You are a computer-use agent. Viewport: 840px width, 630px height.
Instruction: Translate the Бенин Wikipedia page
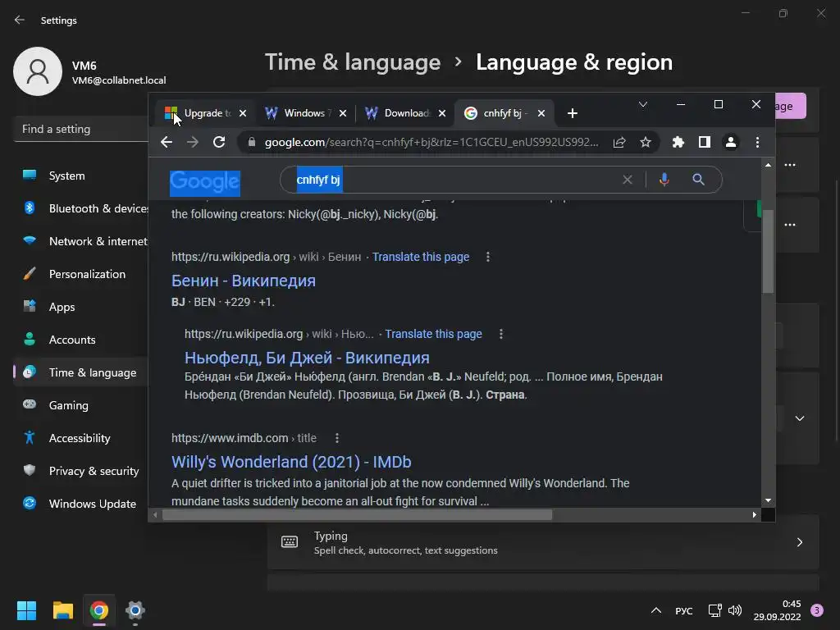(x=421, y=257)
